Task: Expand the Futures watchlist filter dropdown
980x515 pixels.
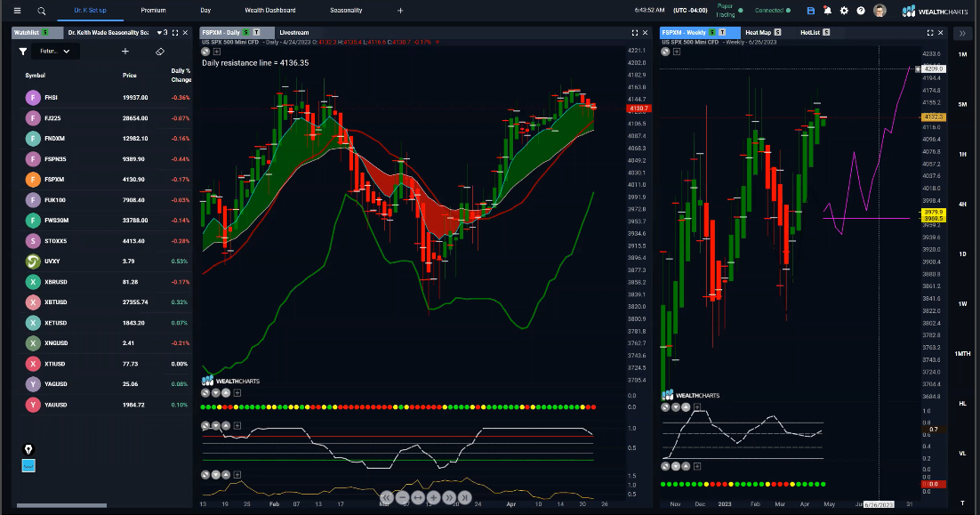Action: [x=55, y=52]
